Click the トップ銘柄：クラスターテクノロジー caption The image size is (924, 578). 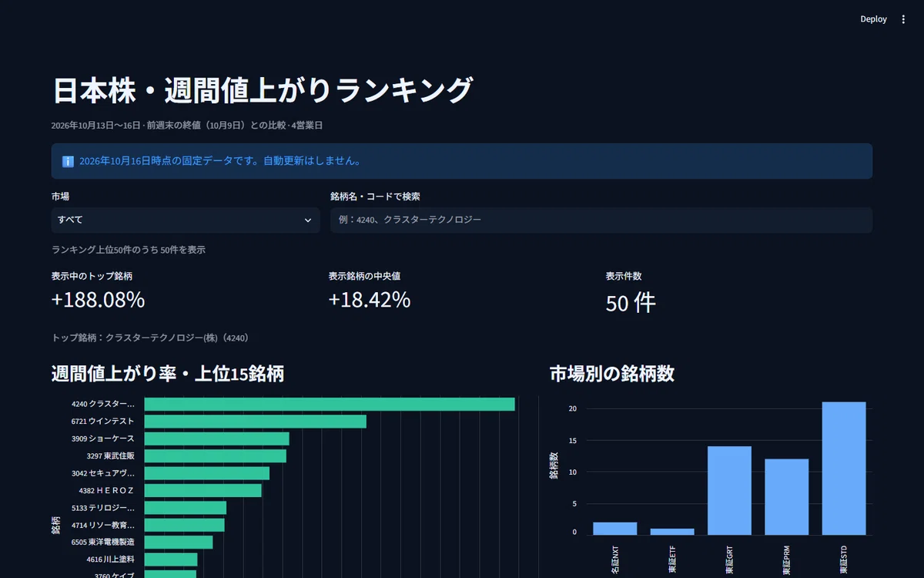pos(151,338)
